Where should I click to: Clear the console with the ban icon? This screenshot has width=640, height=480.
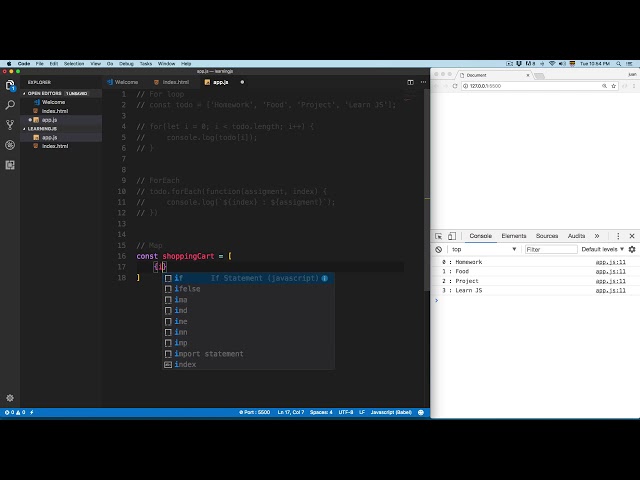tap(438, 249)
